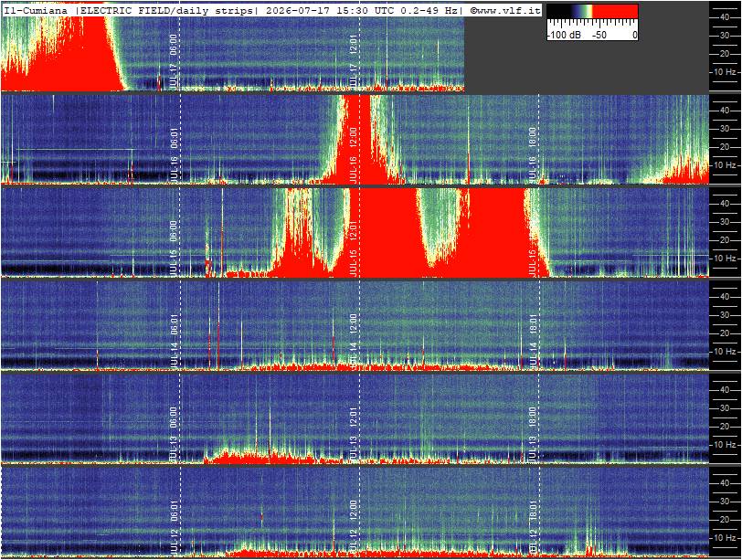Click the red region of the dB color scale
Viewport: 742px width, 560px height.
coord(615,11)
